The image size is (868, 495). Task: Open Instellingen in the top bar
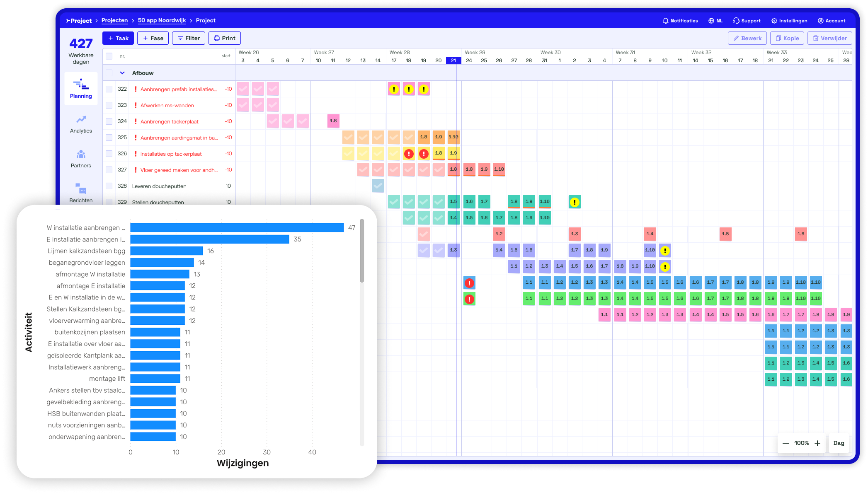click(789, 21)
